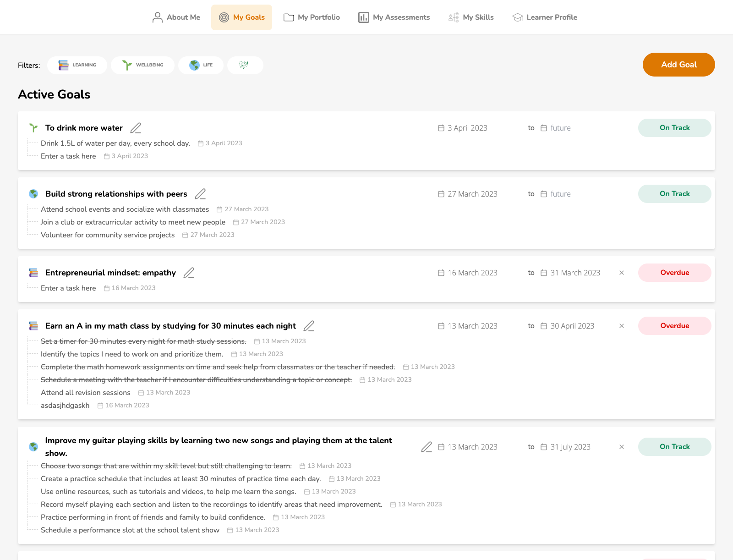Select task 'Attend school events and socialize'

(x=125, y=209)
